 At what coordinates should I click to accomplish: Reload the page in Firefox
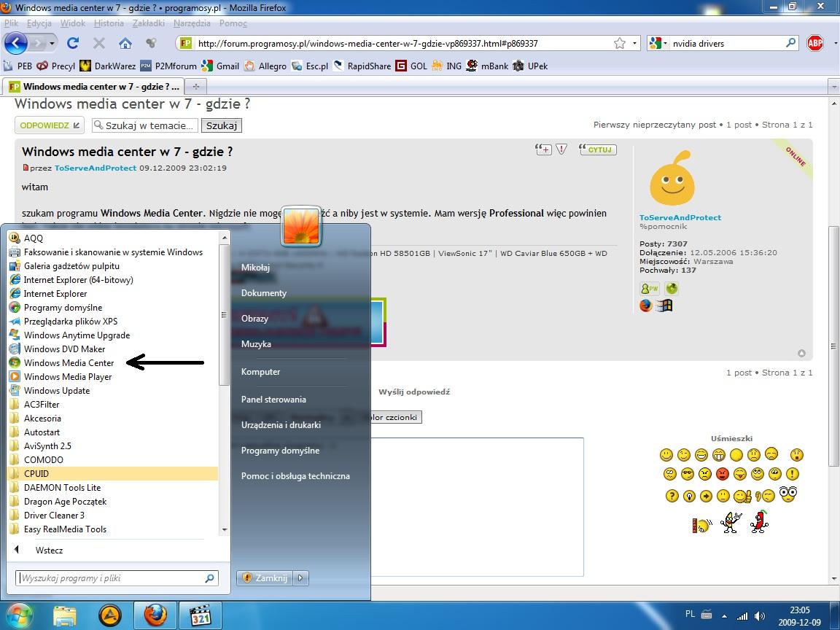point(73,43)
